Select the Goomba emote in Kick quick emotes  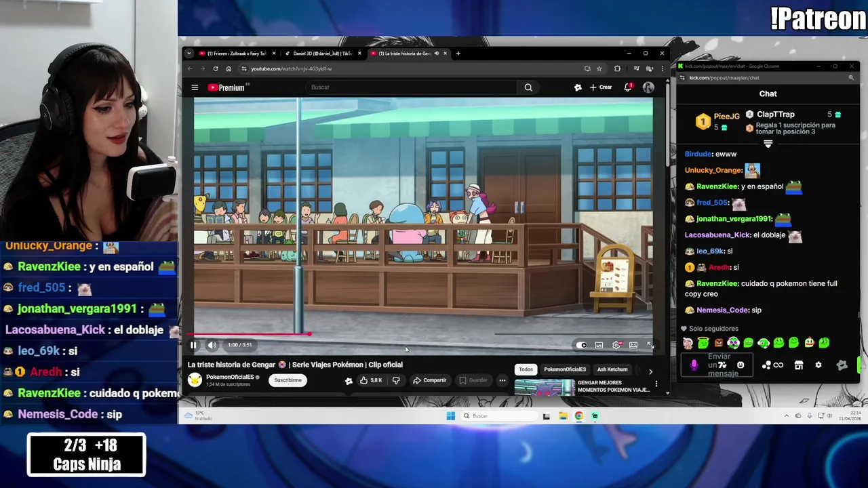point(719,343)
